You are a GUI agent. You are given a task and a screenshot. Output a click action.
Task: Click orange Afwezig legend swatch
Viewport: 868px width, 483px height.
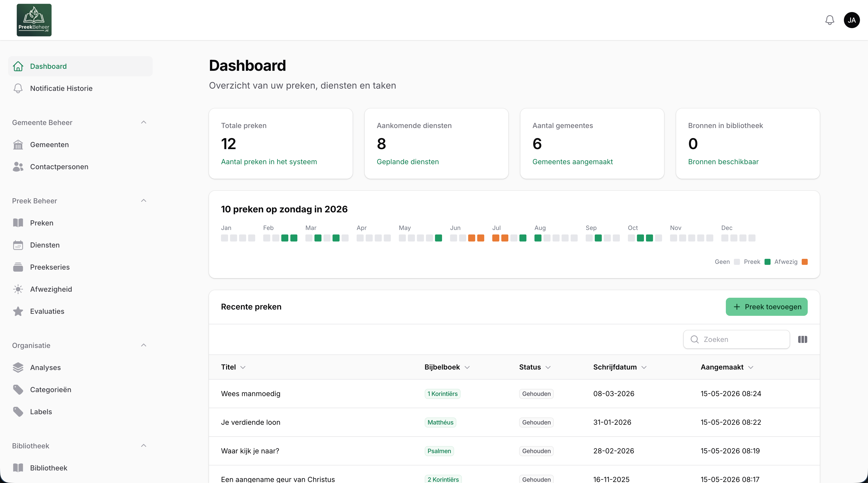click(x=805, y=262)
